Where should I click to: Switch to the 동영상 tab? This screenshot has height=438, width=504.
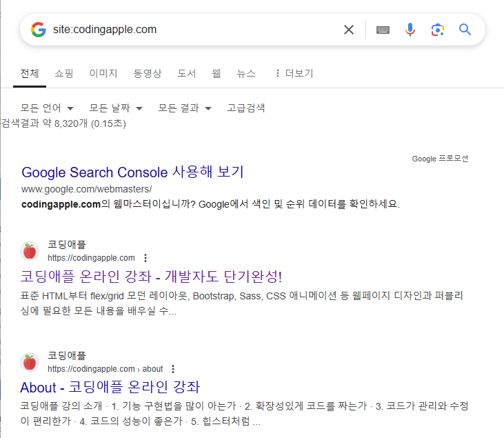coord(148,73)
